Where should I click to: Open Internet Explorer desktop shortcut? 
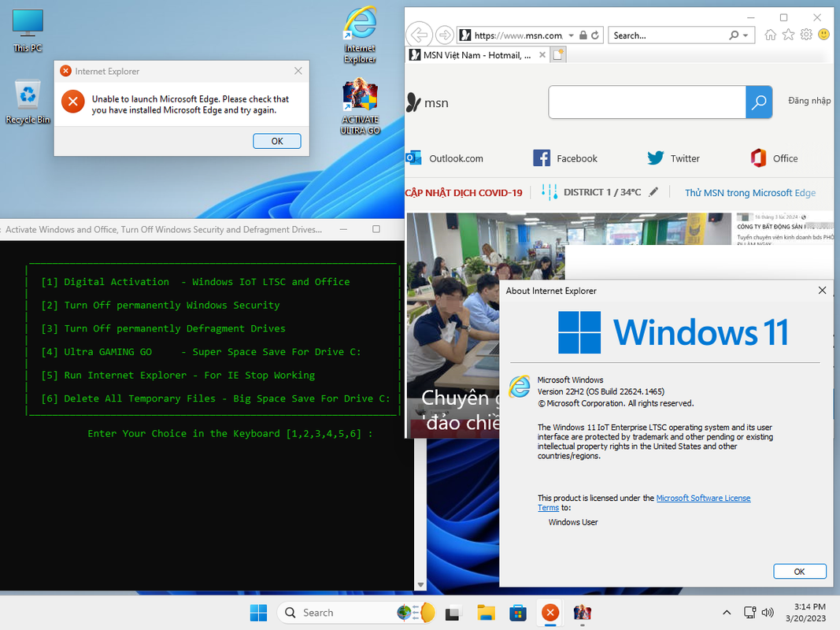pos(360,35)
